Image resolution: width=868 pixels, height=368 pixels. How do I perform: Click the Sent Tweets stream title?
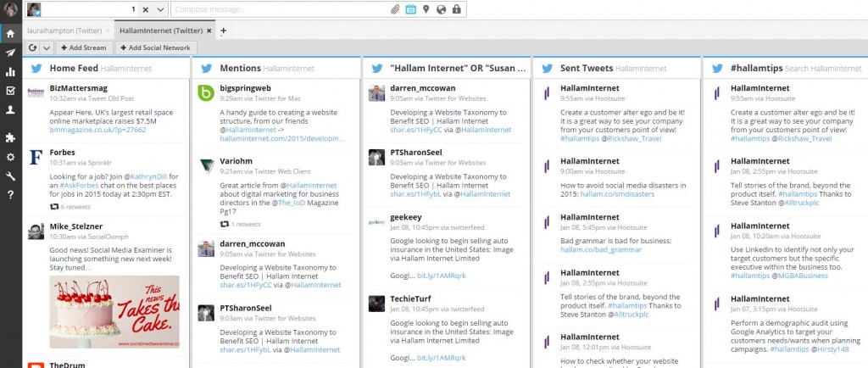[x=587, y=69]
